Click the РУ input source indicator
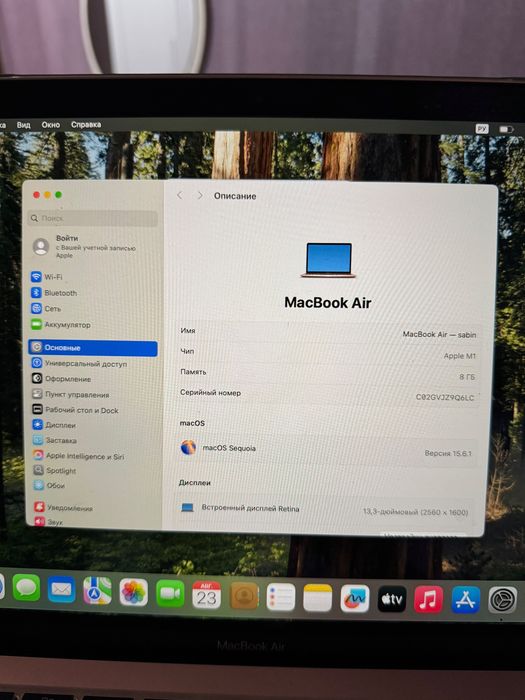Image resolution: width=525 pixels, height=700 pixels. coord(482,129)
